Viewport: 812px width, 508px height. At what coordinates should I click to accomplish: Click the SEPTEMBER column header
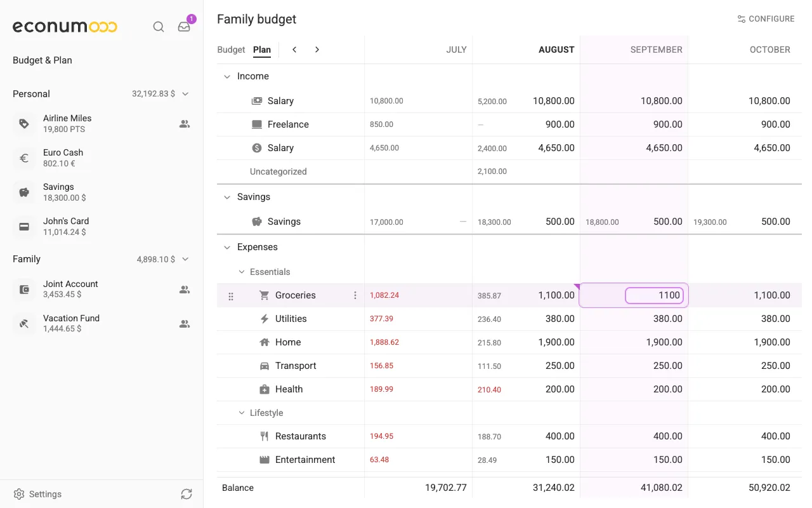[x=656, y=50]
